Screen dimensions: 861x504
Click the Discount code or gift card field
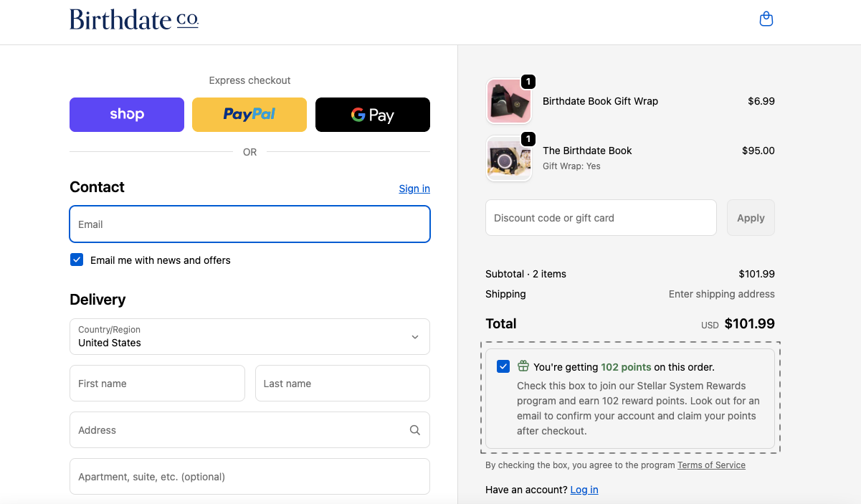(601, 217)
